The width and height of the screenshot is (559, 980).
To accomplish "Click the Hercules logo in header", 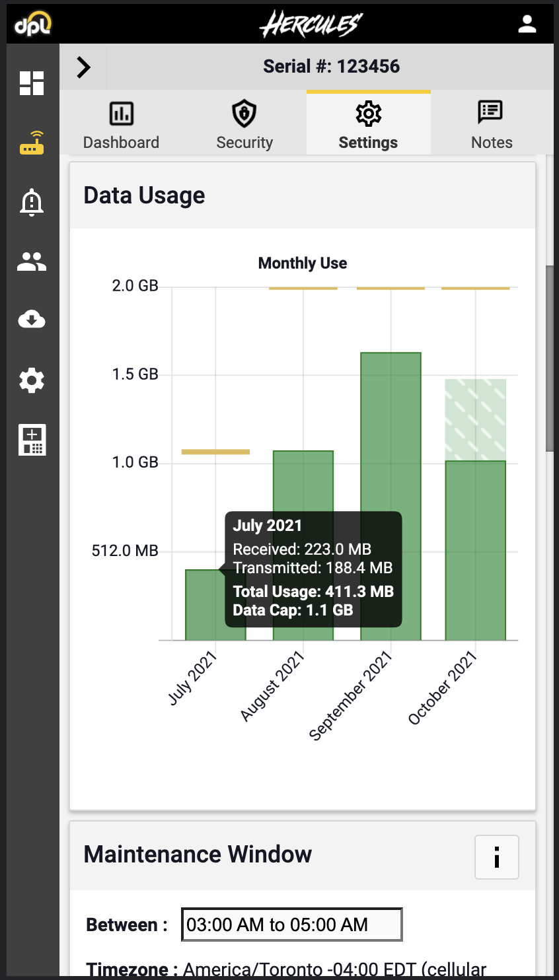I will pos(311,24).
